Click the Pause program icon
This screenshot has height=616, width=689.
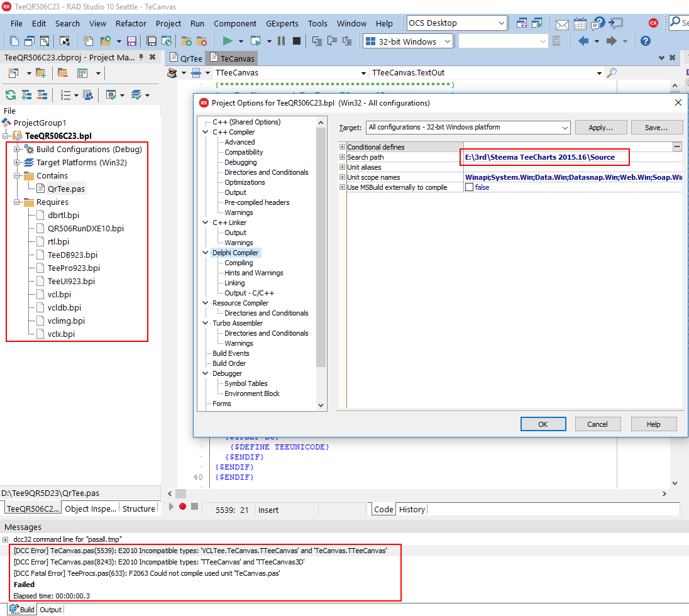point(281,41)
